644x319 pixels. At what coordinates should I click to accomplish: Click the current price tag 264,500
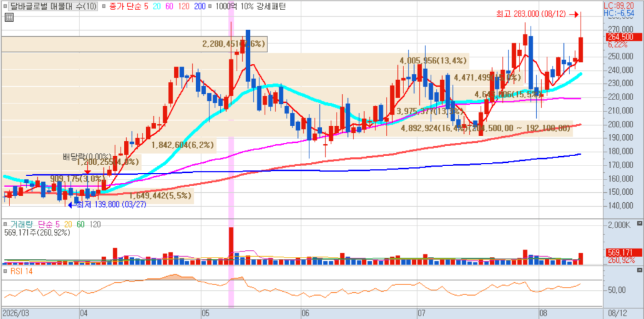[624, 38]
